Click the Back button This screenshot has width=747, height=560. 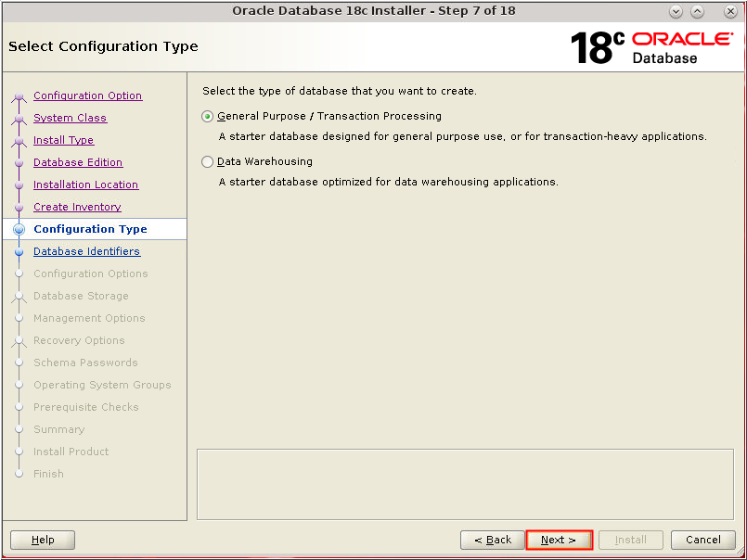pos(493,540)
